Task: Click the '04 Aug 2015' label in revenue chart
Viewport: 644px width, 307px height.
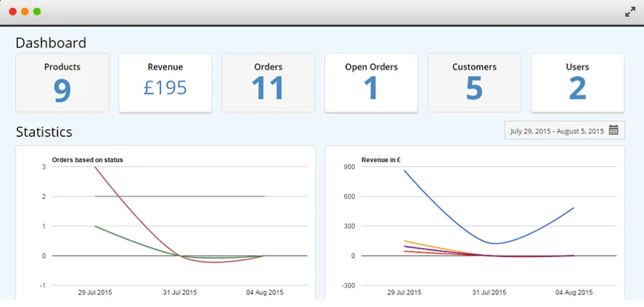Action: tap(574, 293)
